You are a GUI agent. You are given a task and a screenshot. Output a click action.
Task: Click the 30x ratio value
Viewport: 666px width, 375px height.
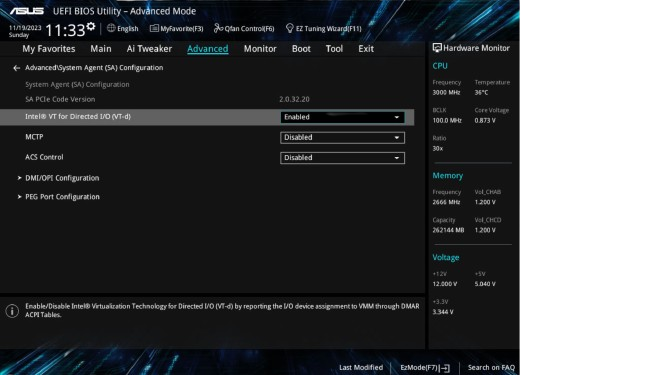tap(437, 149)
